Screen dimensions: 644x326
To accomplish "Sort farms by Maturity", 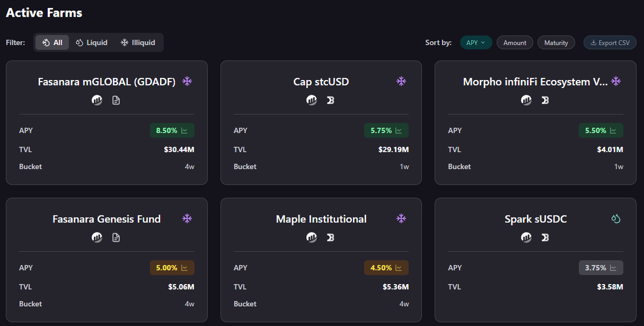I will click(556, 43).
